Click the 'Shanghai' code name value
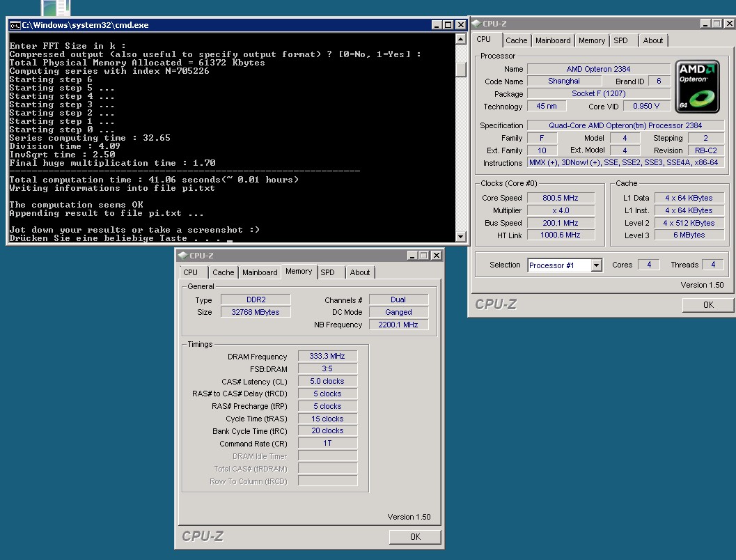The height and width of the screenshot is (560, 736). tap(564, 81)
